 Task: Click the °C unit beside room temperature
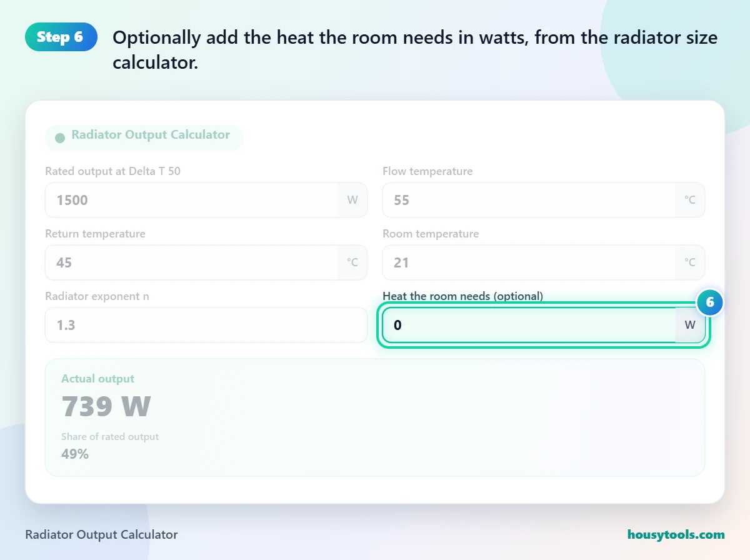pos(690,262)
